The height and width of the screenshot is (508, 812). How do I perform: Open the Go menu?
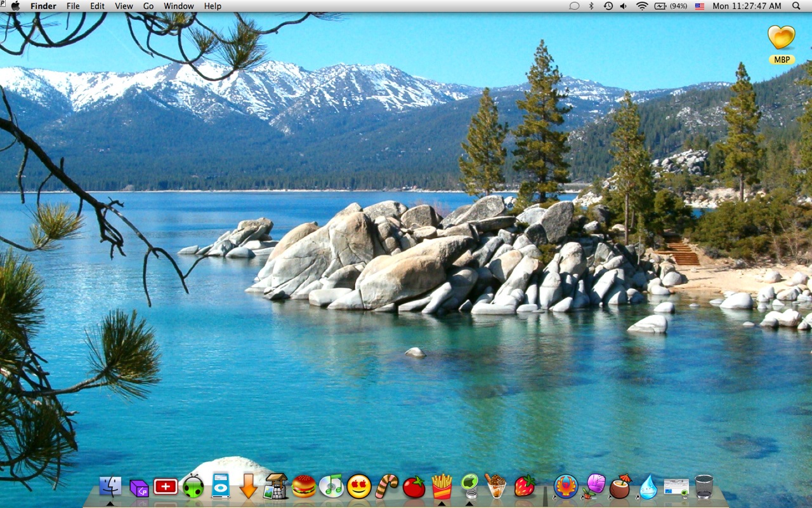tap(148, 6)
